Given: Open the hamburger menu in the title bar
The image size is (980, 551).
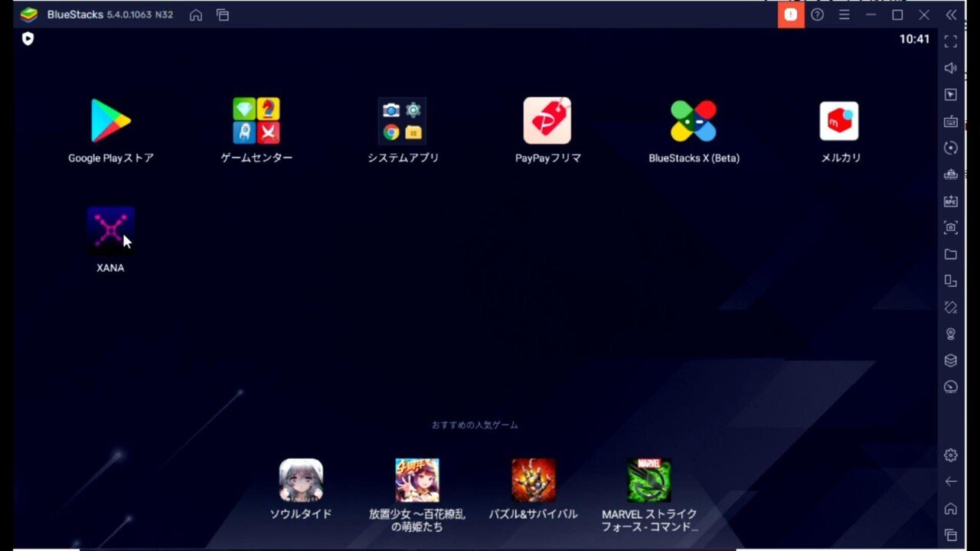Looking at the screenshot, I should [x=844, y=15].
